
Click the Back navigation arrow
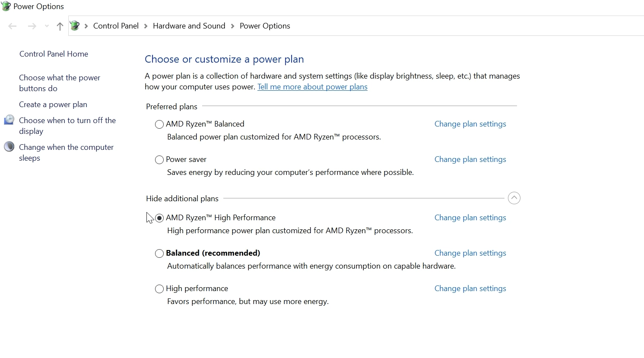click(x=13, y=26)
